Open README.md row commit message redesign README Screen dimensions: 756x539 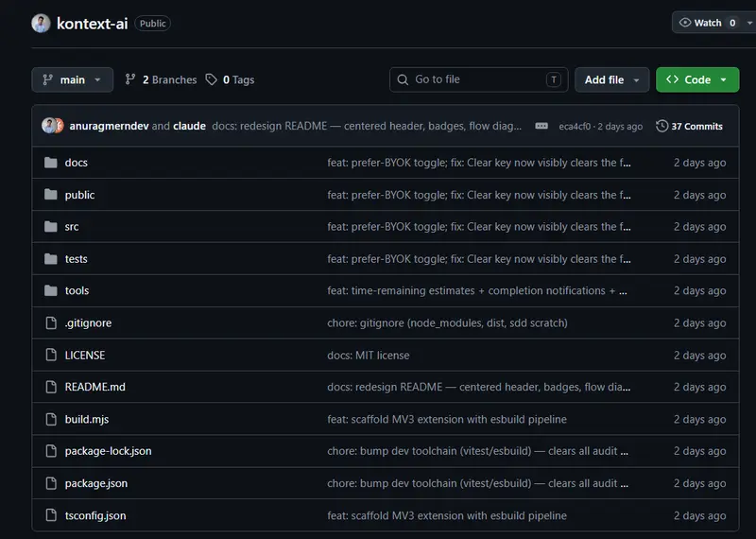tap(479, 387)
